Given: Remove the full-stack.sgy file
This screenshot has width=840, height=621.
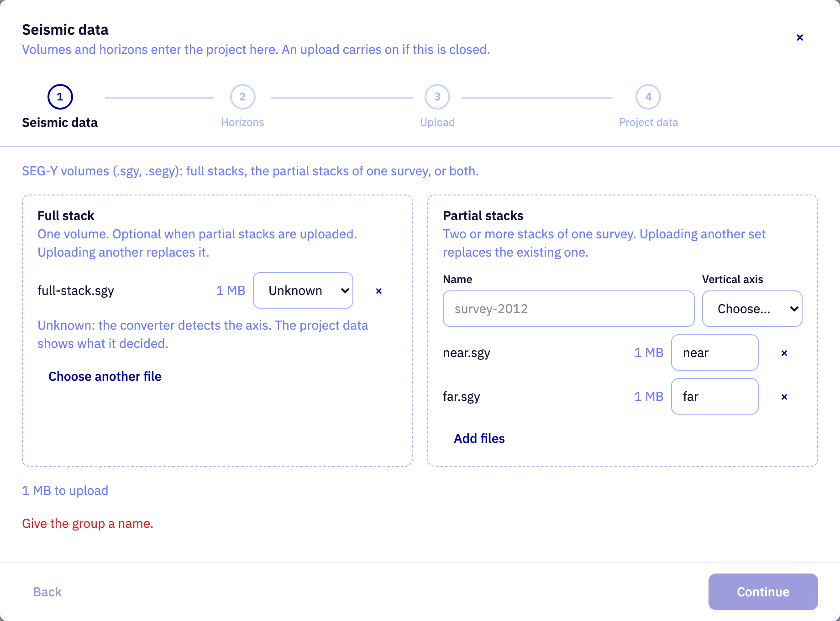Looking at the screenshot, I should point(378,291).
